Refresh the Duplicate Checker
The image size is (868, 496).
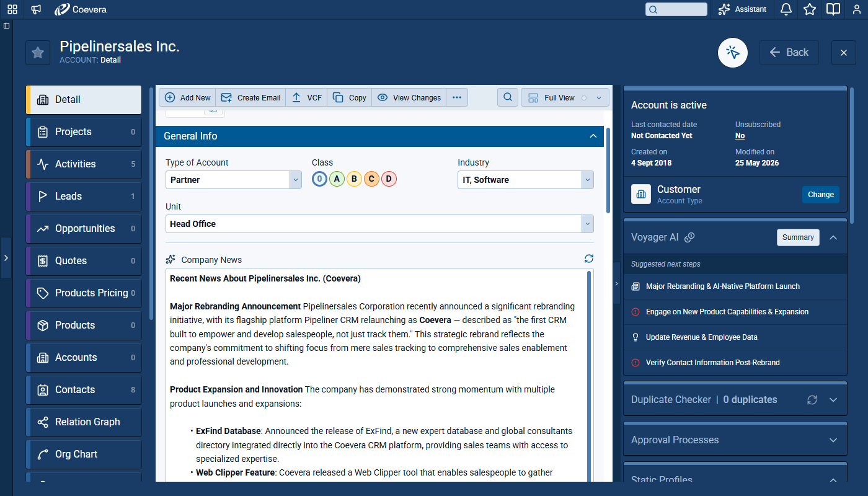(x=812, y=400)
